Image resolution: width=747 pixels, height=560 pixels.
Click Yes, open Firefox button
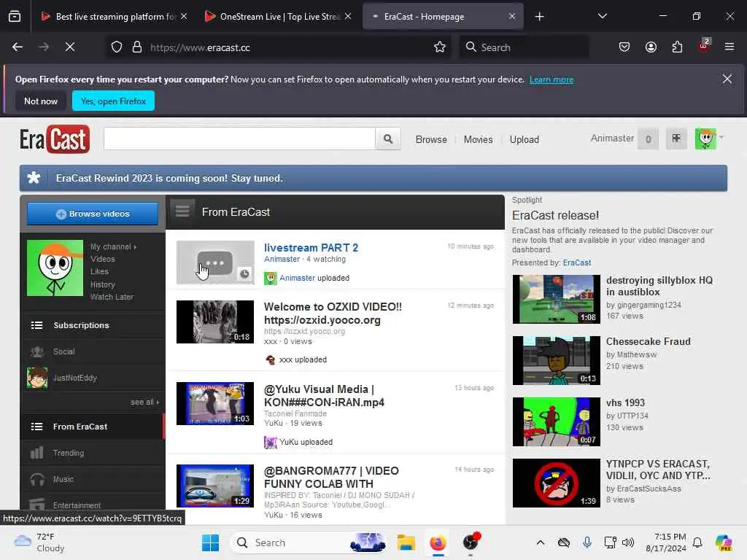(113, 101)
